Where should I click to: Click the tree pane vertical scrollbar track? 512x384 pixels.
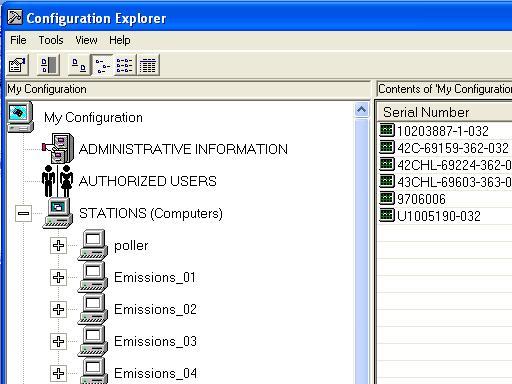pos(362,251)
